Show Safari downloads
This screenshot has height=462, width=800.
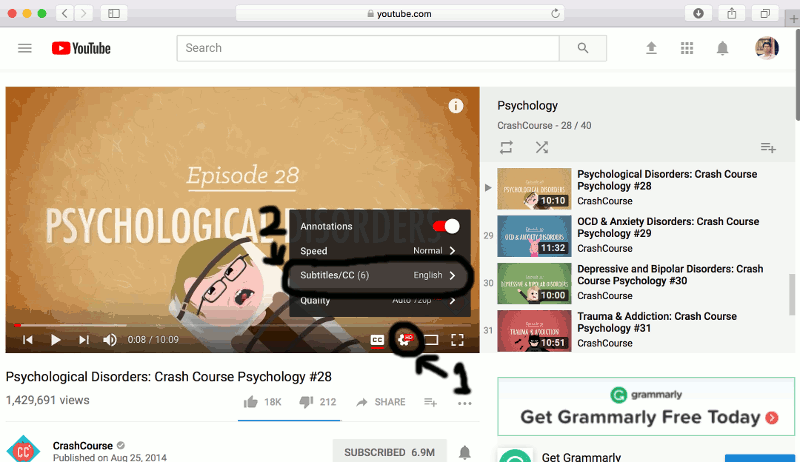[698, 13]
